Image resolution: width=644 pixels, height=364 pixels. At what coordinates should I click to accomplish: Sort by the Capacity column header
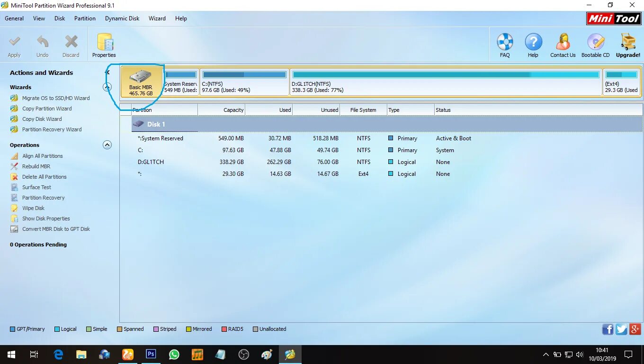(222, 110)
